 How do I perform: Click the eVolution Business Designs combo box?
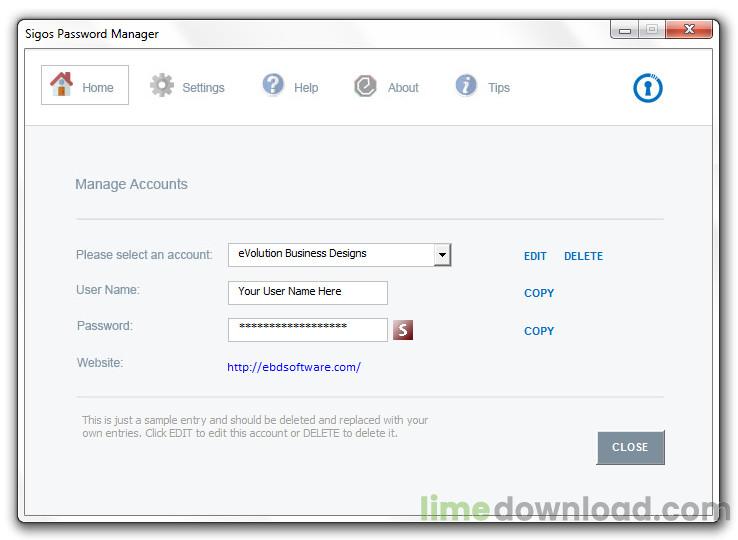tap(339, 255)
